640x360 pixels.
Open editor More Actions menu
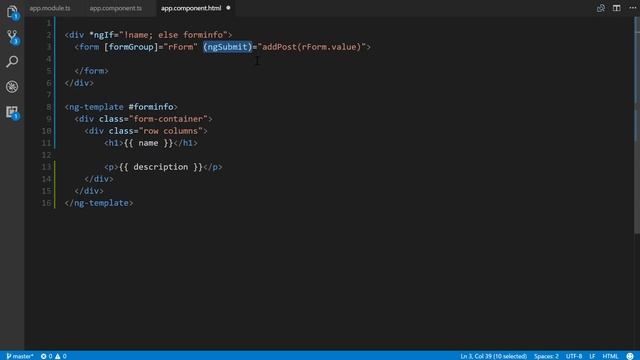point(632,8)
